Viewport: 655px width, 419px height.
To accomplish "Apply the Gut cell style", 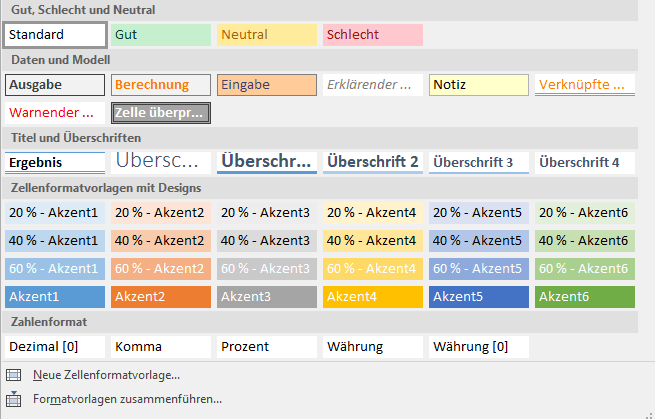I will [x=161, y=35].
